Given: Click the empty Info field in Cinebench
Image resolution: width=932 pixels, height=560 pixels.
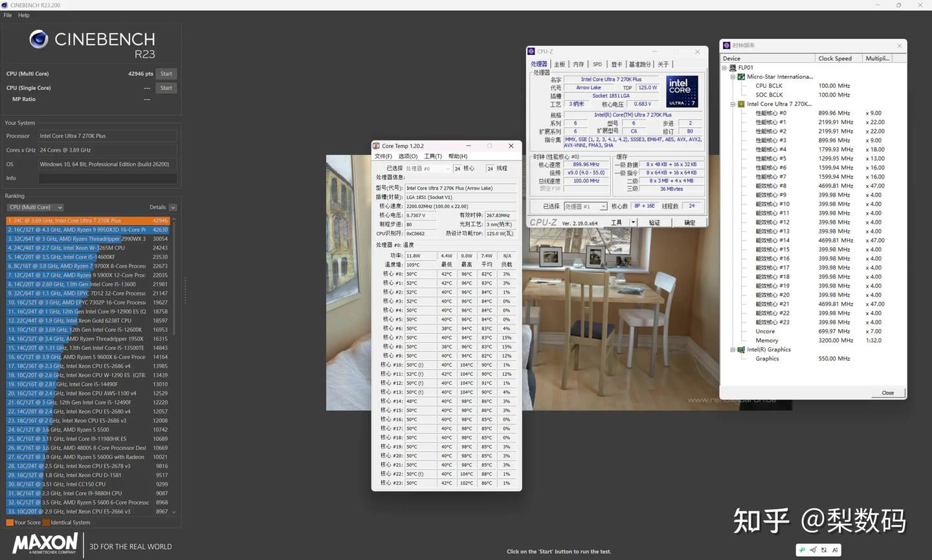Looking at the screenshot, I should [x=107, y=178].
